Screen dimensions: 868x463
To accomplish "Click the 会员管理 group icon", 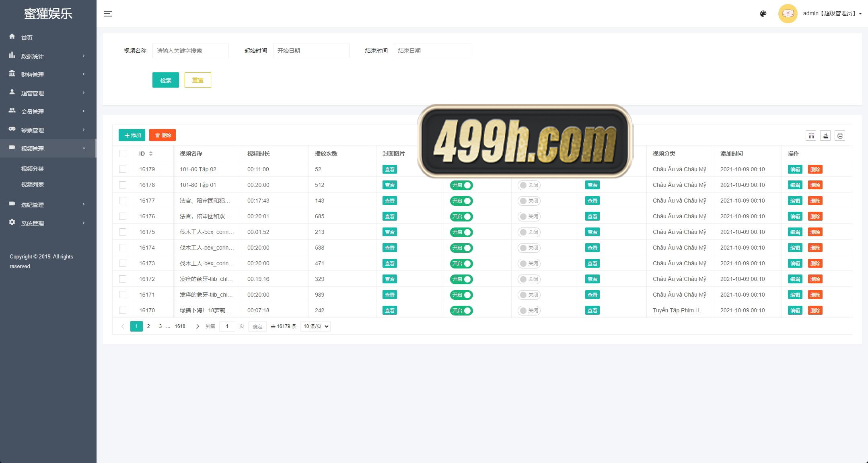I will click(x=12, y=111).
